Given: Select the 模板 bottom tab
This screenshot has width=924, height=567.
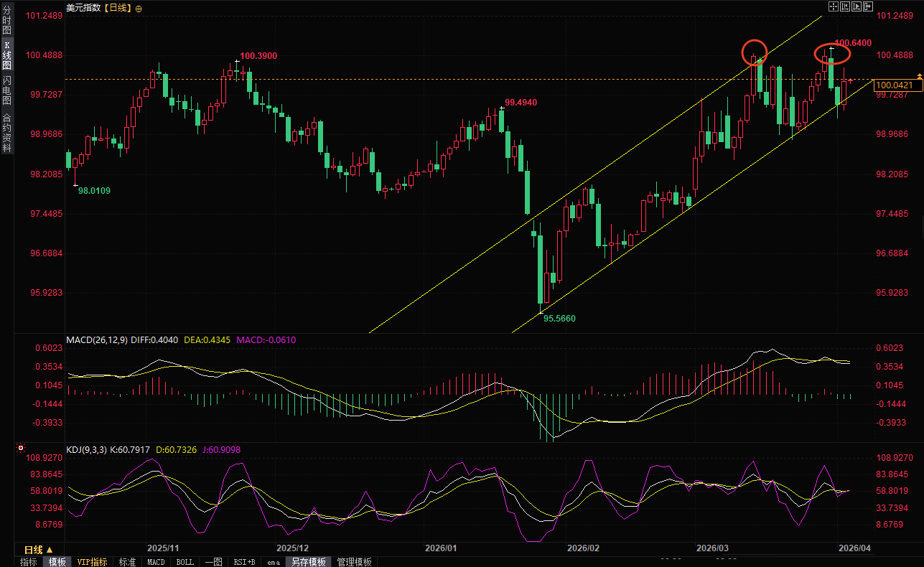Looking at the screenshot, I should click(57, 562).
